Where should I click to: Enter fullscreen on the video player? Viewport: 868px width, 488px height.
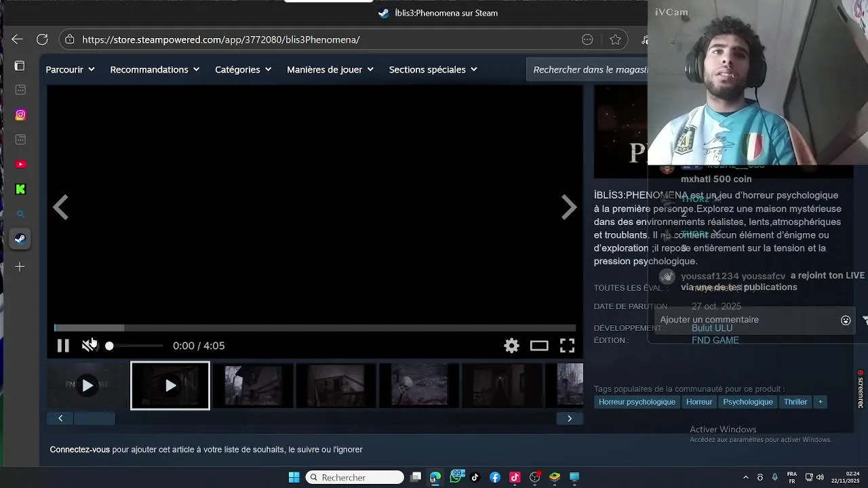click(567, 346)
